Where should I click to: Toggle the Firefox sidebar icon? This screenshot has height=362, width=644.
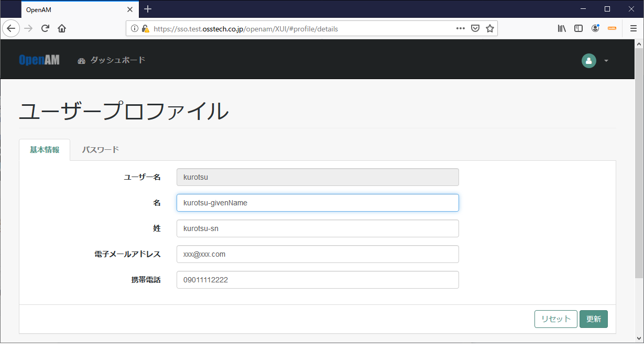(578, 28)
